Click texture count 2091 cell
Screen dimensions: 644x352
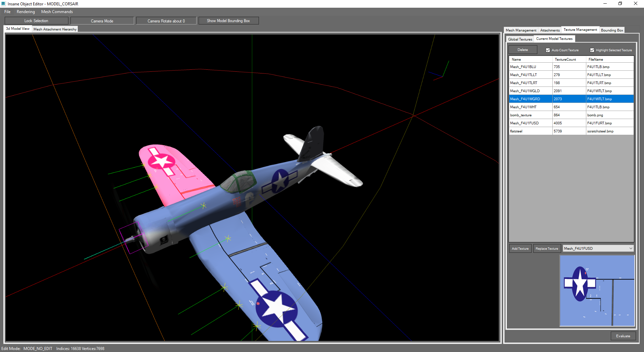pyautogui.click(x=569, y=91)
